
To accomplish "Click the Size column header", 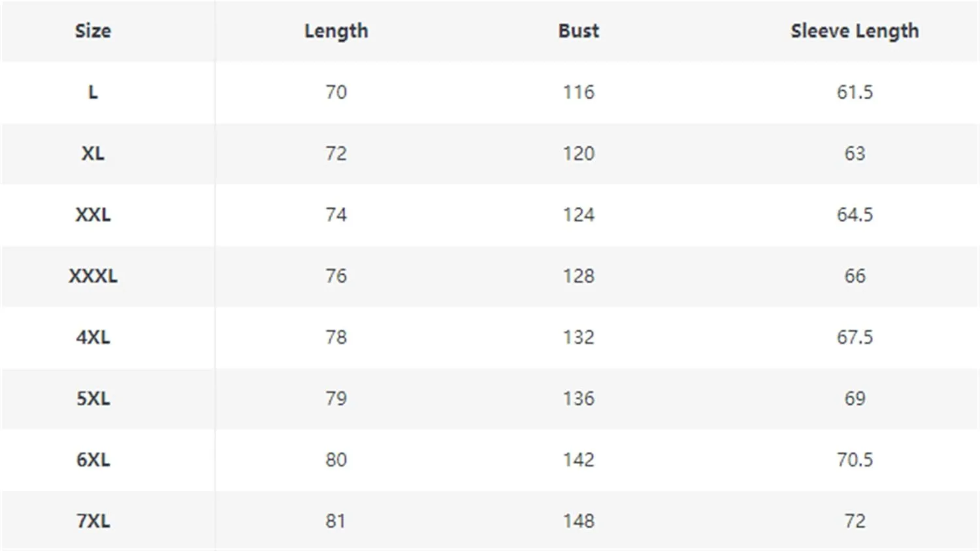I will [x=93, y=31].
